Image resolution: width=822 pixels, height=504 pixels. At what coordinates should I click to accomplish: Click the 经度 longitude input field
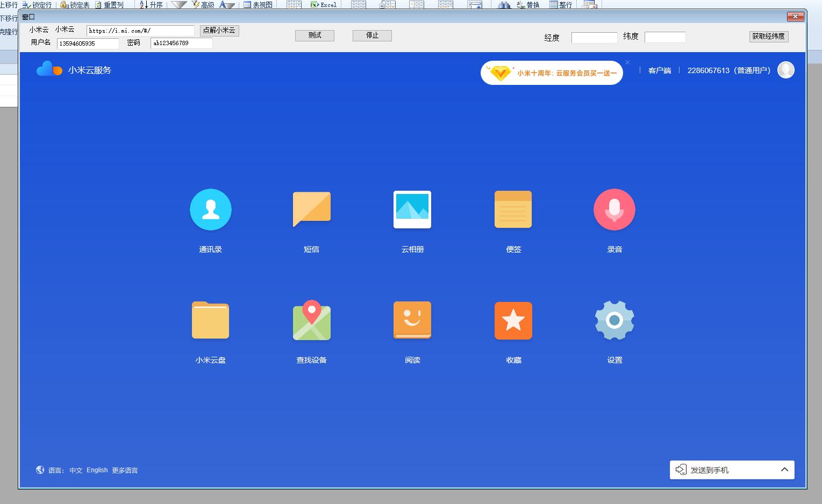coord(594,38)
